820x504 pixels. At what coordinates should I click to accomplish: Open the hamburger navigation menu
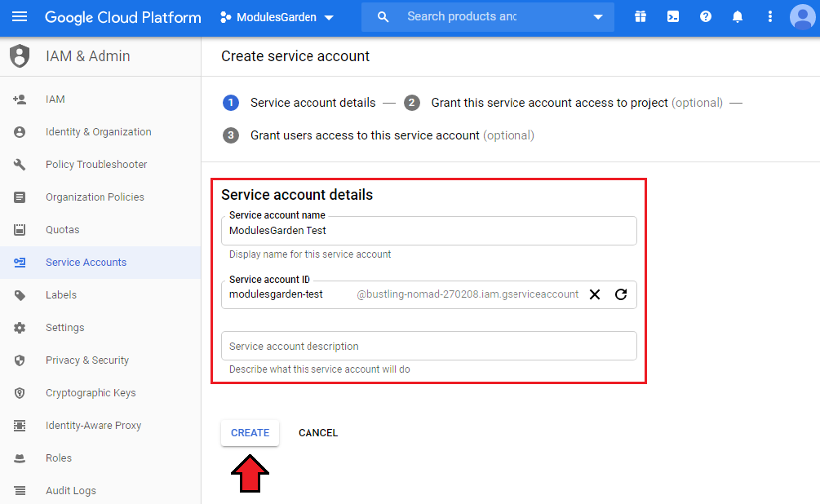click(20, 17)
